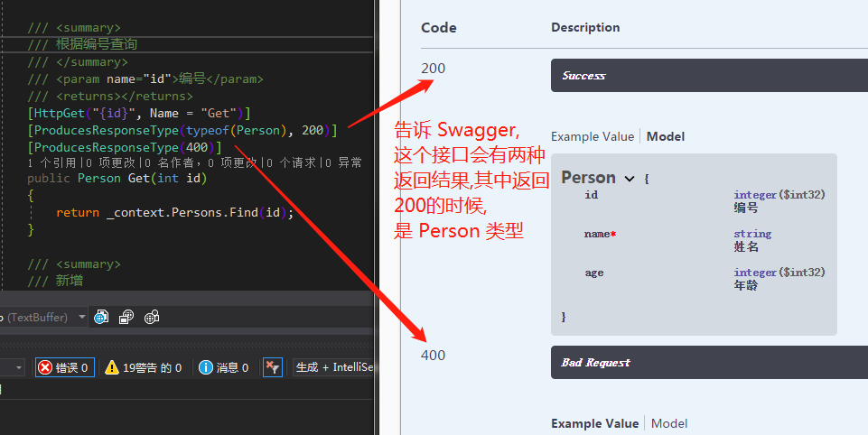The image size is (868, 435).
Task: Click the name* property in Person model
Action: pyautogui.click(x=600, y=234)
